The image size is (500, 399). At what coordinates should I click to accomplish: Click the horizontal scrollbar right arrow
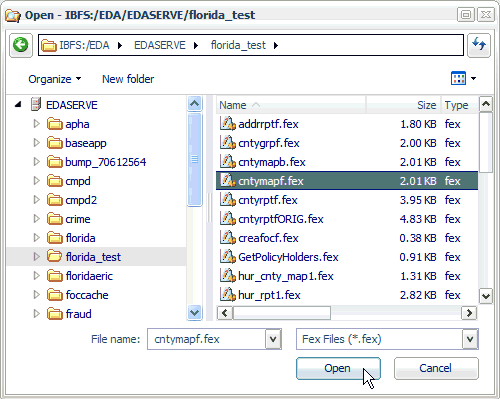469,313
